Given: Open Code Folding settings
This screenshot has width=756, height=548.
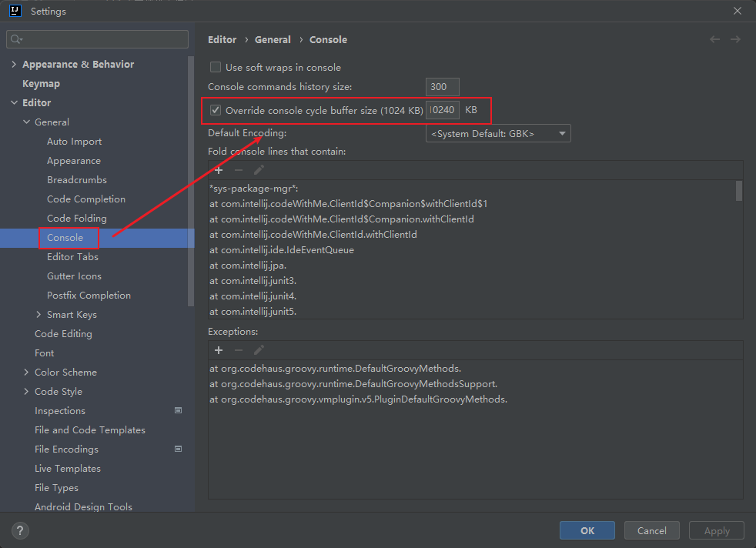Looking at the screenshot, I should pos(77,219).
